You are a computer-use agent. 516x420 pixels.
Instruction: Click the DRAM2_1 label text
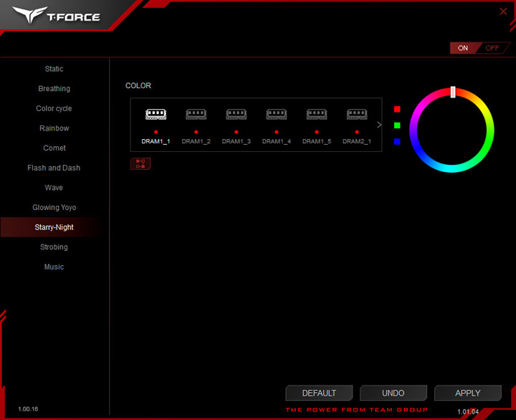pyautogui.click(x=357, y=141)
